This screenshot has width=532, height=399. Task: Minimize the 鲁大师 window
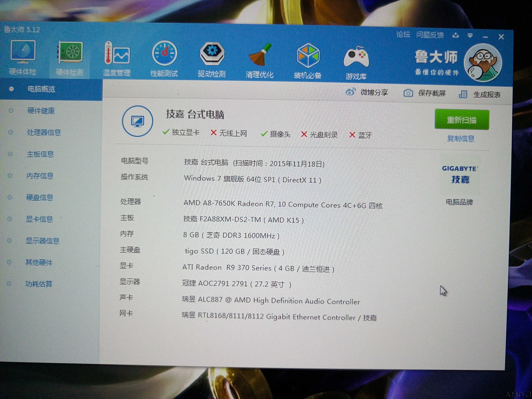coord(485,37)
